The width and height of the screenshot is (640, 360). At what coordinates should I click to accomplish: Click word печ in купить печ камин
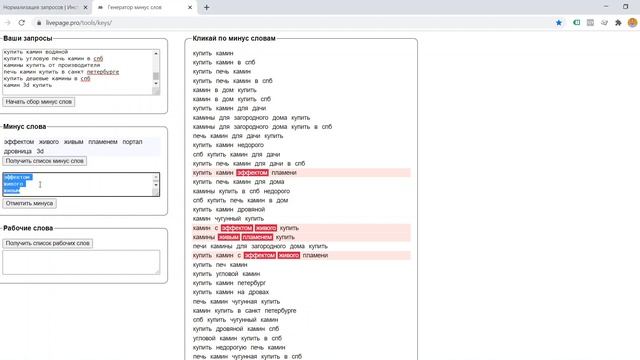tap(221, 264)
